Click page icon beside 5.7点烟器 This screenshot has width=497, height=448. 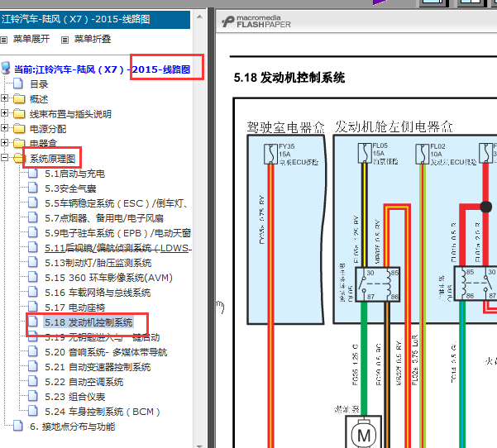[x=33, y=217]
